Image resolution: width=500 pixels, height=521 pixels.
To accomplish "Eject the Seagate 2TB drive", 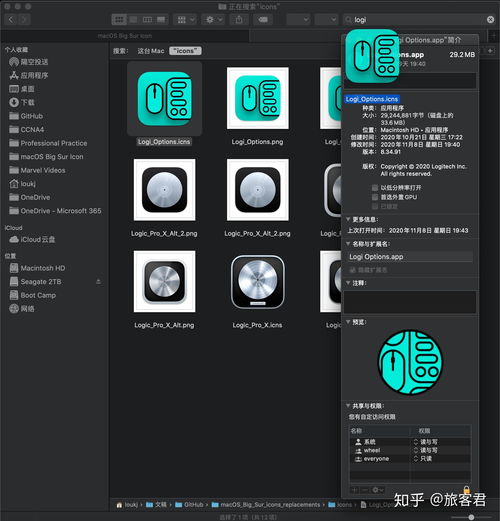I will [98, 282].
